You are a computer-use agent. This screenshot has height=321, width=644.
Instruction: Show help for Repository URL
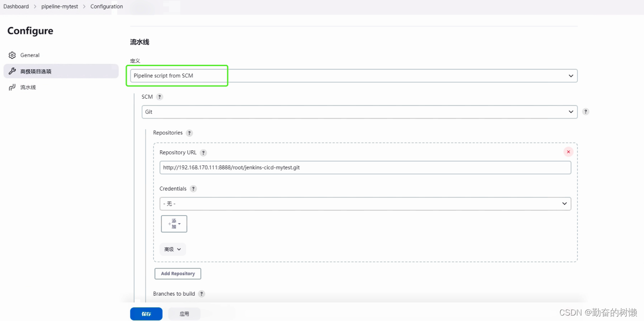(x=203, y=153)
